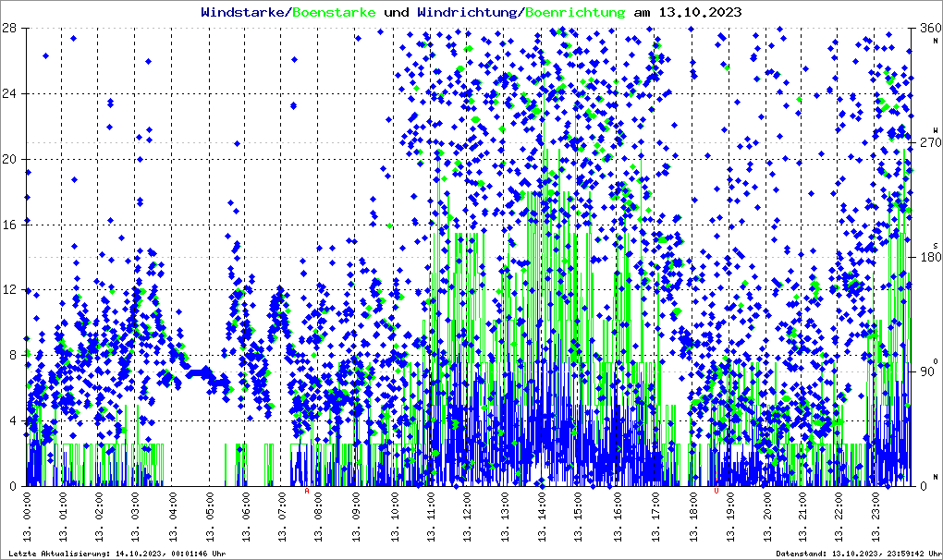
Task: Click the 'Datenstand' timestamp text
Action: (x=854, y=554)
